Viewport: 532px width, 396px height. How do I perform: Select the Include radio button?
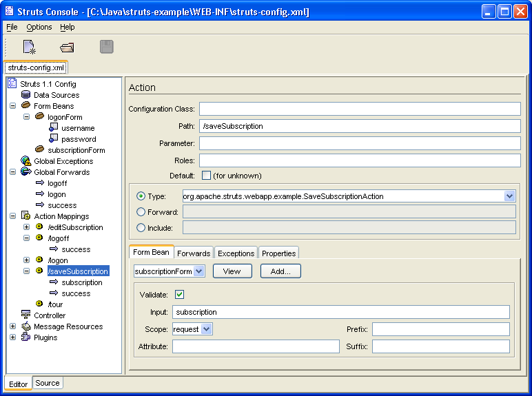(141, 228)
